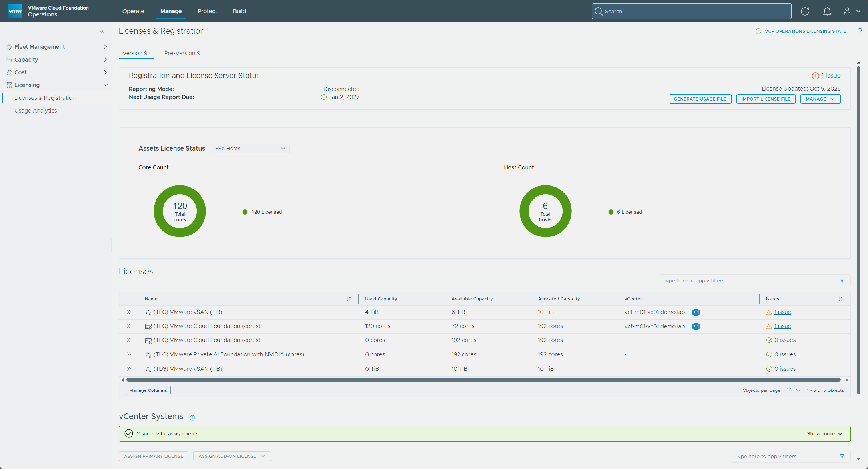The width and height of the screenshot is (868, 469).
Task: Open the Build top menu
Action: 239,11
